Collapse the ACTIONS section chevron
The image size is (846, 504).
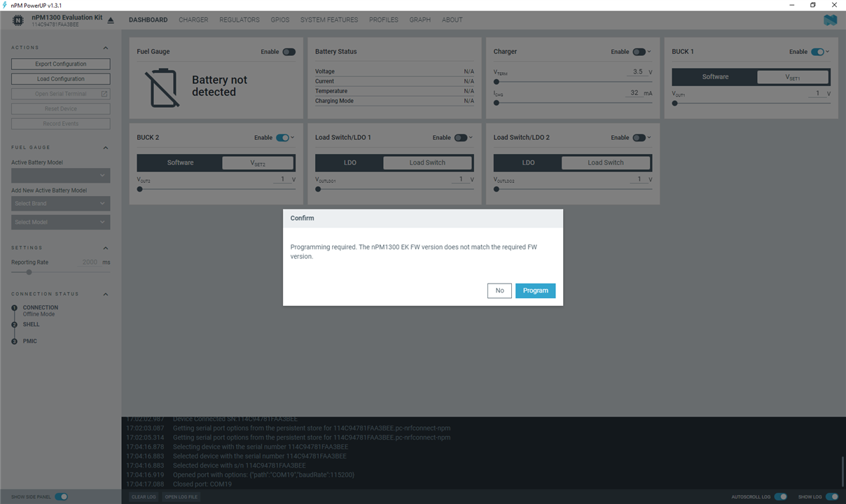tap(106, 48)
